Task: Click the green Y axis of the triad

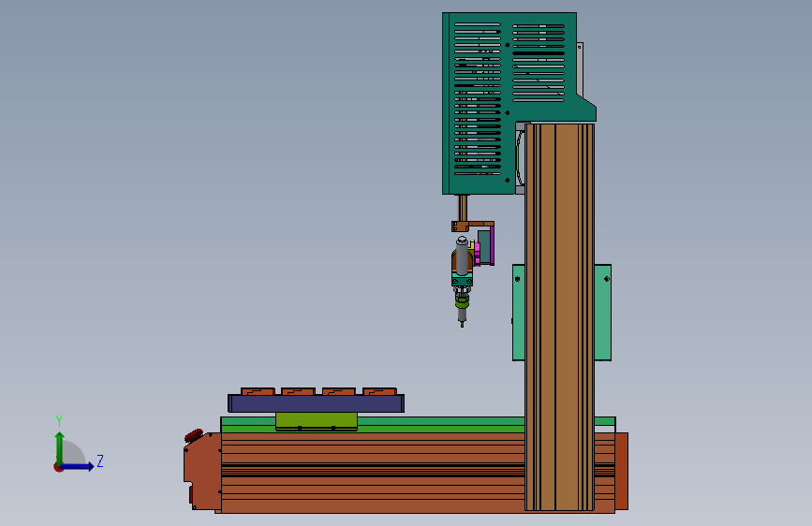Action: [x=60, y=447]
